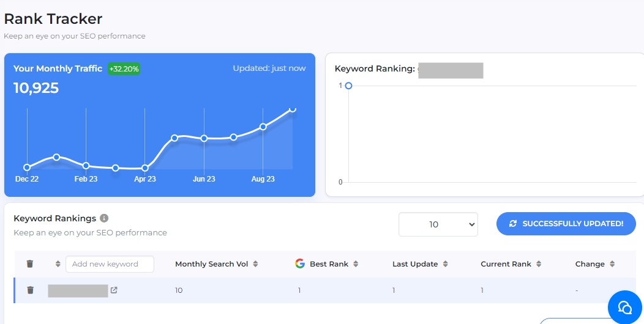Screen dimensions: 644x324
Task: Click the Current Rank value 1
Action: (x=482, y=290)
